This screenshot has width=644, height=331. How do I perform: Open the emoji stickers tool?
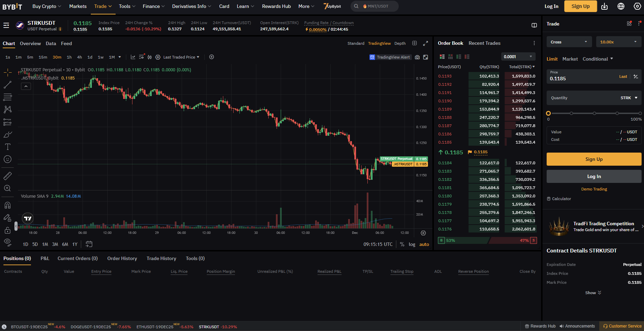pyautogui.click(x=8, y=159)
